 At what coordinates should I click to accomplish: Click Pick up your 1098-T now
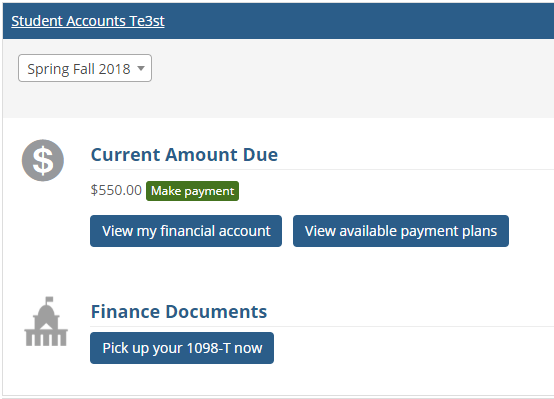(x=182, y=348)
